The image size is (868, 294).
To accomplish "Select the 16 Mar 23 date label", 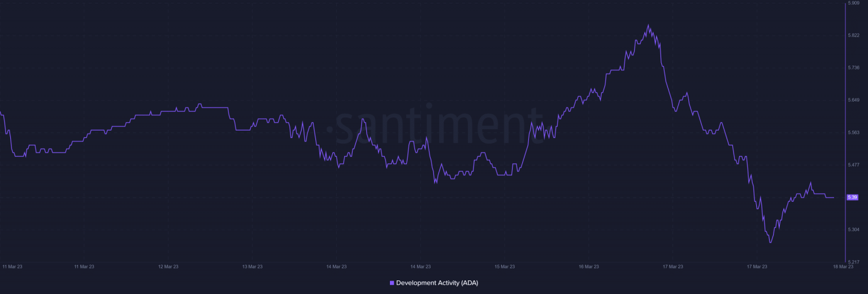I will pos(588,266).
